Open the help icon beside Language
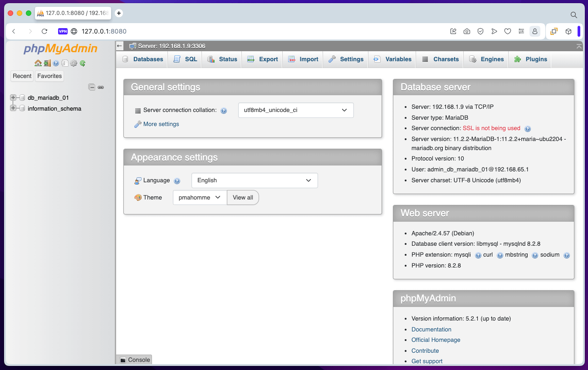The height and width of the screenshot is (370, 588). [x=177, y=181]
